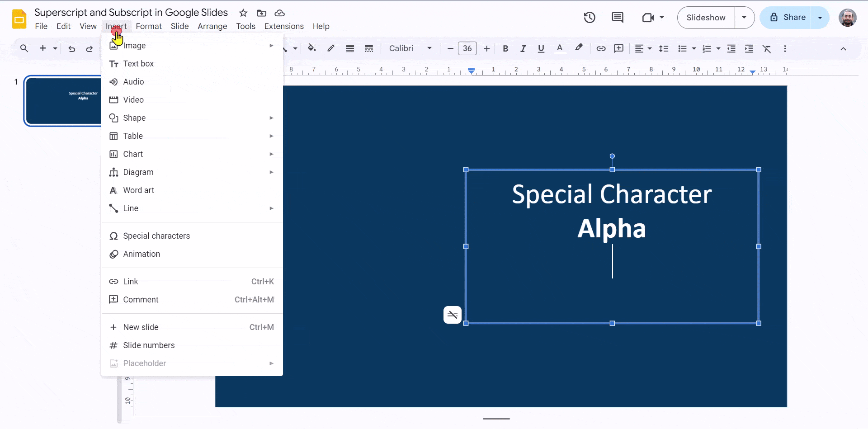Open version history clock icon

point(590,17)
